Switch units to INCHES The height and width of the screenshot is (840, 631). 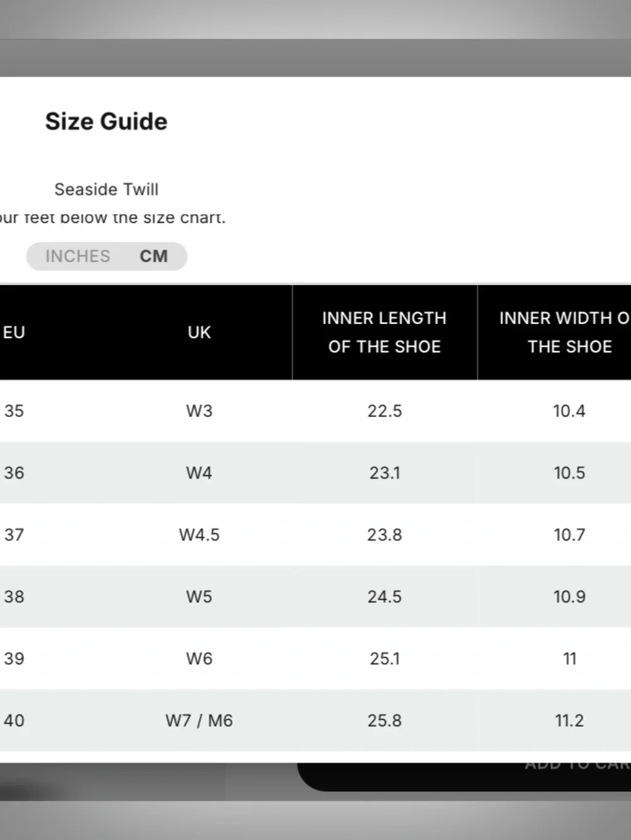pos(78,256)
